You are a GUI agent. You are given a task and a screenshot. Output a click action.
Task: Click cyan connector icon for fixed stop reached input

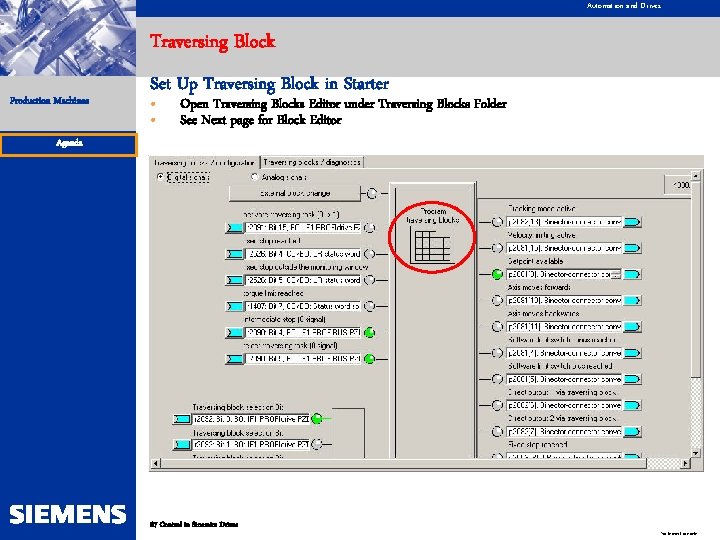[x=235, y=254]
